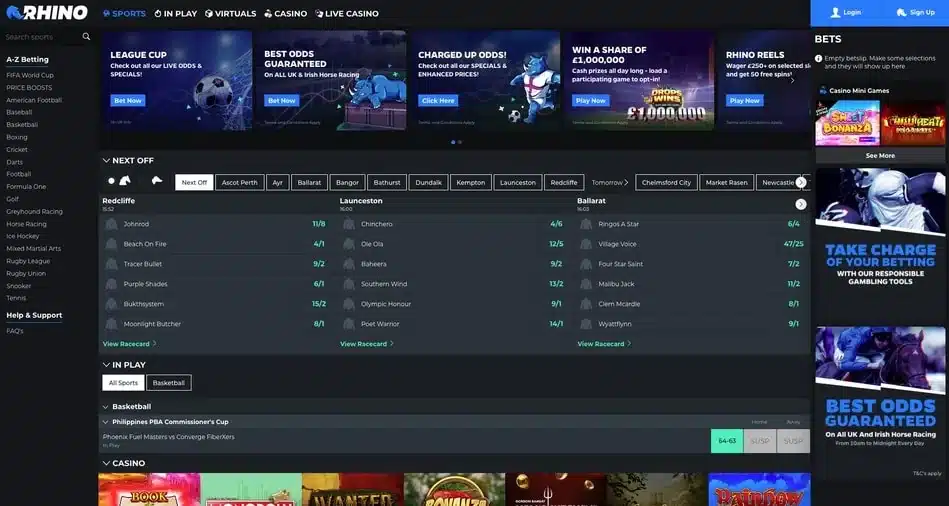The image size is (949, 506).
Task: Click the jockey silk icon for Ringos A Star
Action: tap(586, 224)
